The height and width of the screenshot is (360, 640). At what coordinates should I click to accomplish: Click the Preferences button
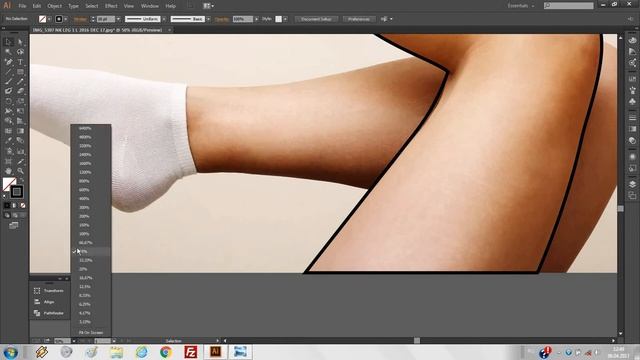click(x=359, y=19)
